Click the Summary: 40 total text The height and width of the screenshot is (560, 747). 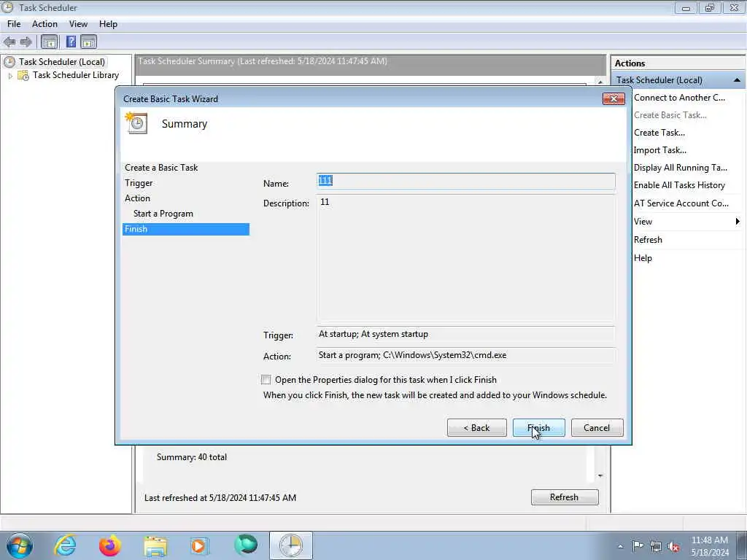pos(192,457)
